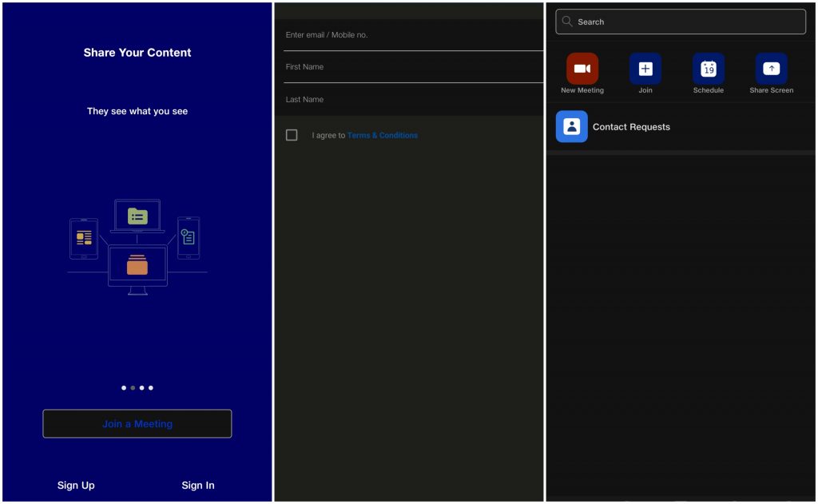Select the second dimmed page dot

pyautogui.click(x=133, y=387)
